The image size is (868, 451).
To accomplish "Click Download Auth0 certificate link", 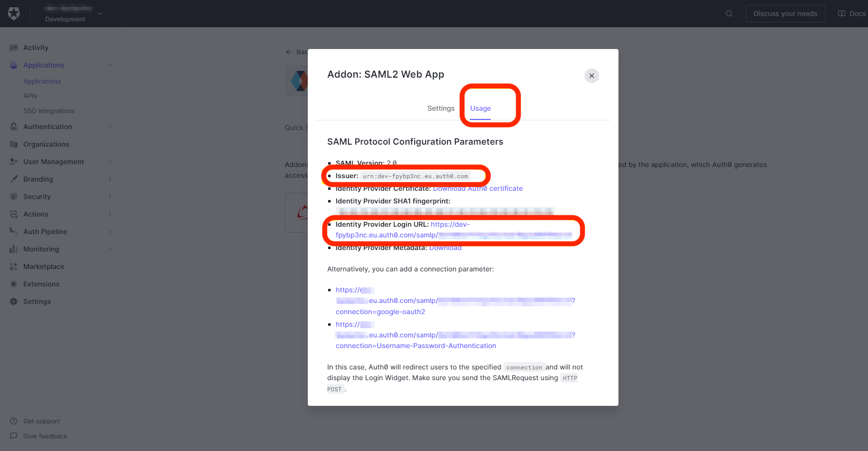I will [x=478, y=188].
